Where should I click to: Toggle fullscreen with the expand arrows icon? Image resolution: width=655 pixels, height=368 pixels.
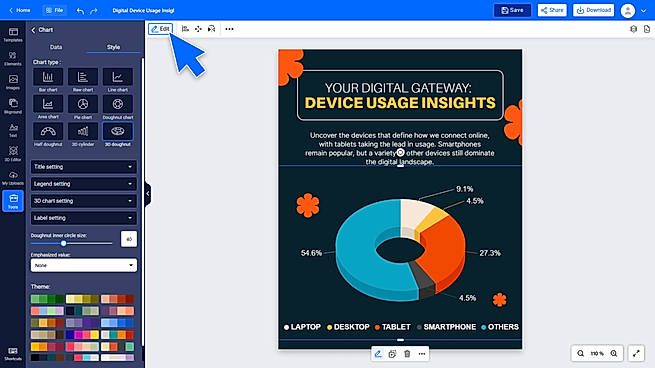coord(636,353)
